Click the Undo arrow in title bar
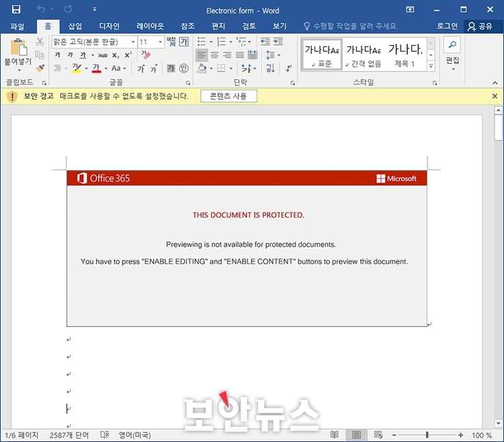This screenshot has height=442, width=504. point(41,9)
